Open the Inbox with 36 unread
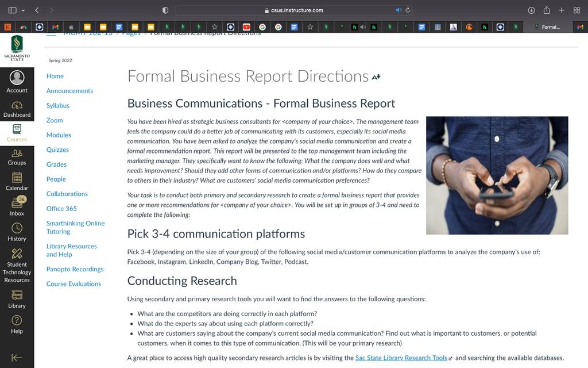588x368 pixels. (17, 206)
